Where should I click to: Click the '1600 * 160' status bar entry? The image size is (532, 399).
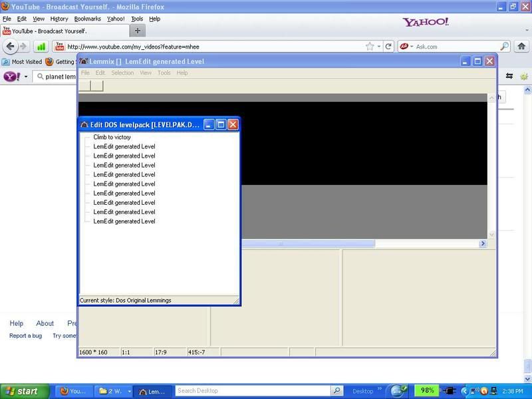click(93, 352)
